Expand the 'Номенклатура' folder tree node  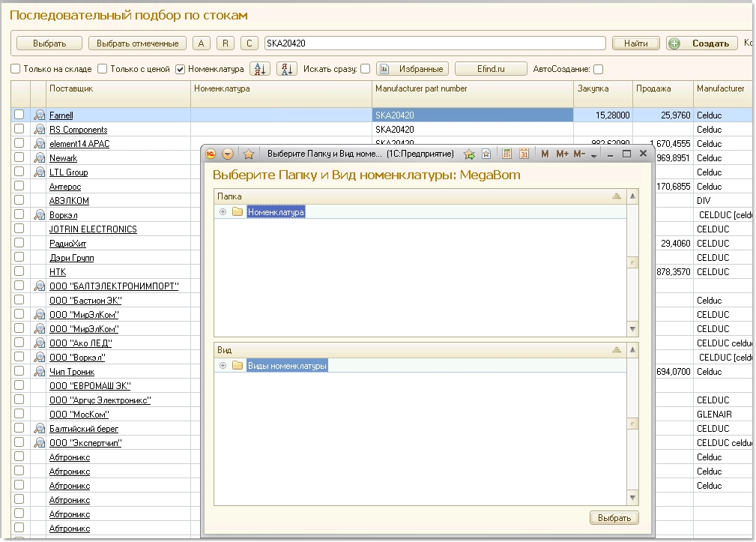click(x=223, y=212)
